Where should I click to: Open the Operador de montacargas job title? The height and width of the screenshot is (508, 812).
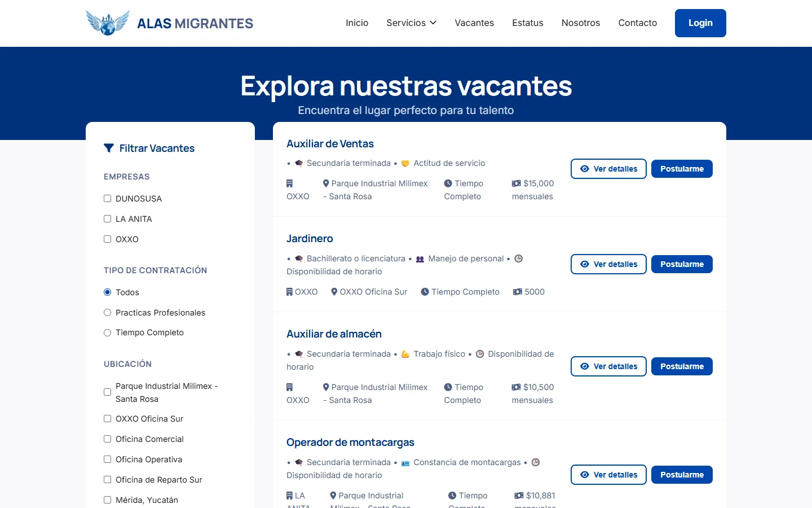350,443
